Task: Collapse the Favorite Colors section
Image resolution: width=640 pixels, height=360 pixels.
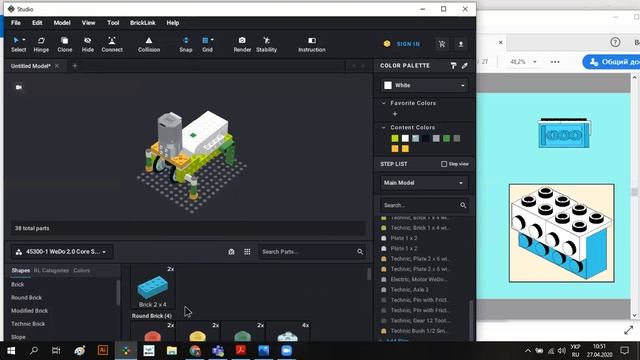Action: pos(383,103)
